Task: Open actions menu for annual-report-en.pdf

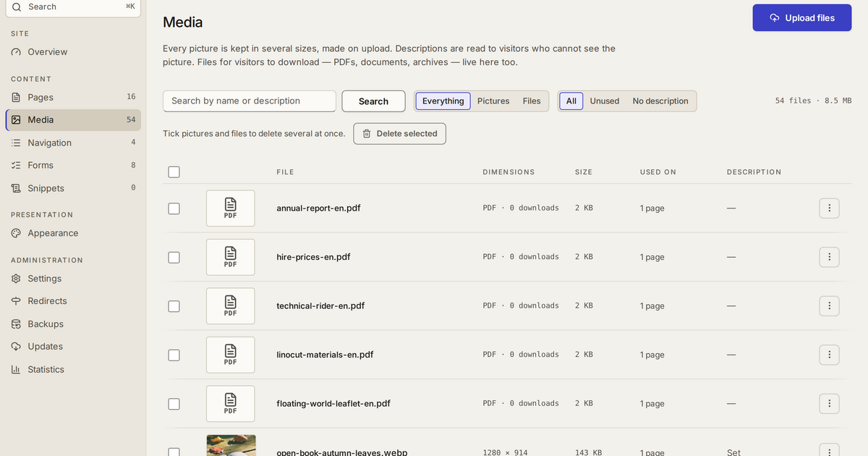Action: (829, 208)
